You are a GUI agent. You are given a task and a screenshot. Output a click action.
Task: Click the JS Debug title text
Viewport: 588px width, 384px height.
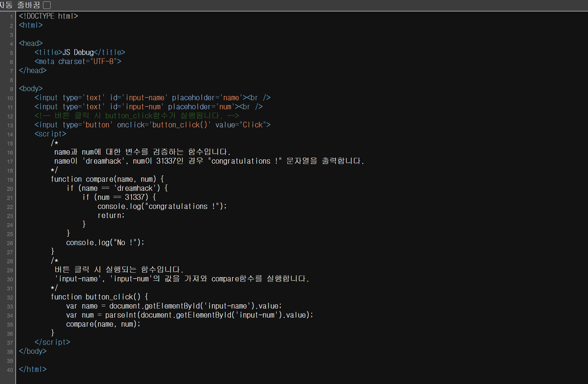(x=78, y=52)
